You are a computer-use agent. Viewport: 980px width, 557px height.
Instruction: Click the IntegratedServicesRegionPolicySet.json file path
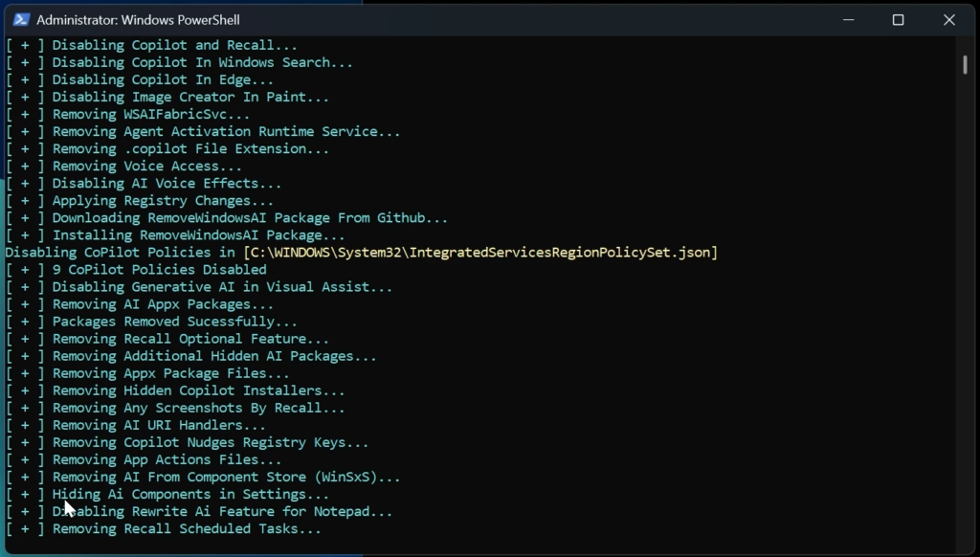coord(480,253)
